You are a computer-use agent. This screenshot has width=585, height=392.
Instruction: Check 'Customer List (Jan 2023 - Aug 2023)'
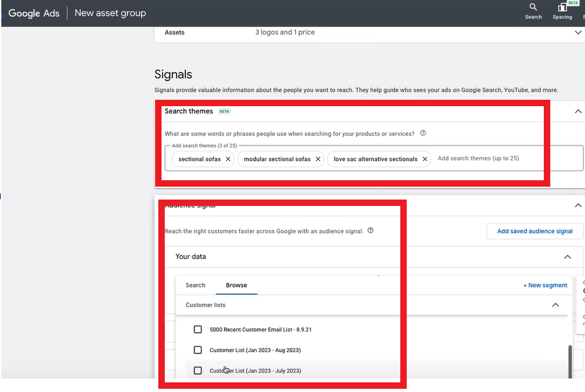198,350
